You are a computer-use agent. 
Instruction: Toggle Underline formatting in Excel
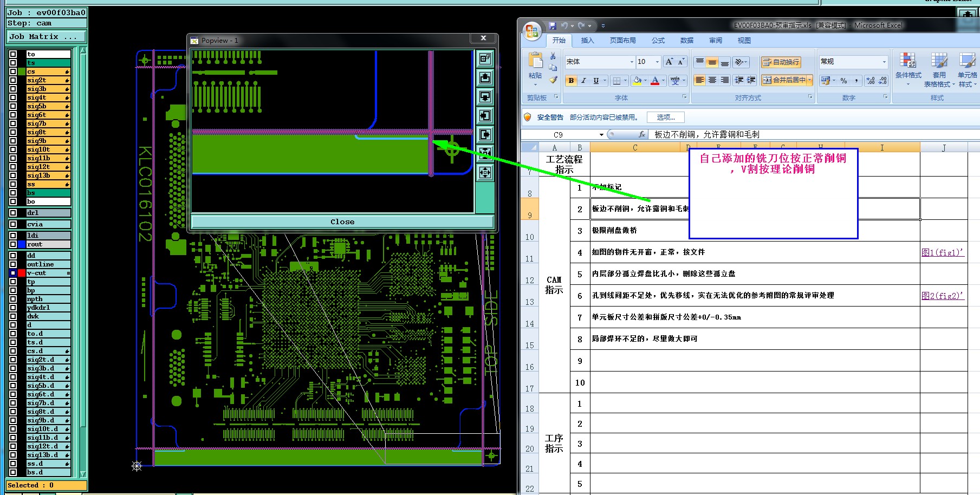tap(596, 81)
